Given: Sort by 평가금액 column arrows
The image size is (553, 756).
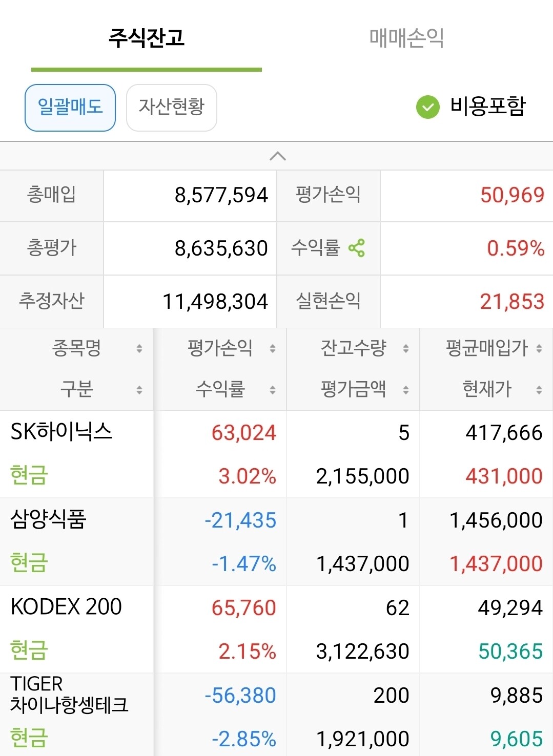Looking at the screenshot, I should [406, 390].
